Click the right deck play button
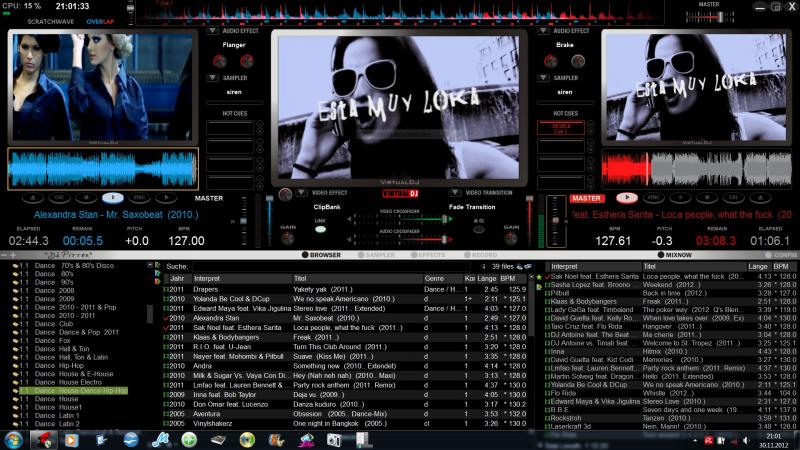The image size is (800, 450). click(627, 198)
